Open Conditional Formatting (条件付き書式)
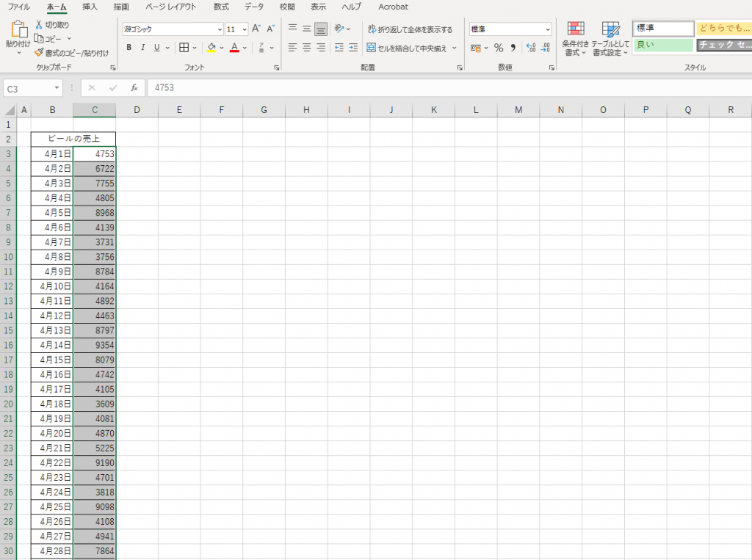The image size is (752, 560). (576, 38)
